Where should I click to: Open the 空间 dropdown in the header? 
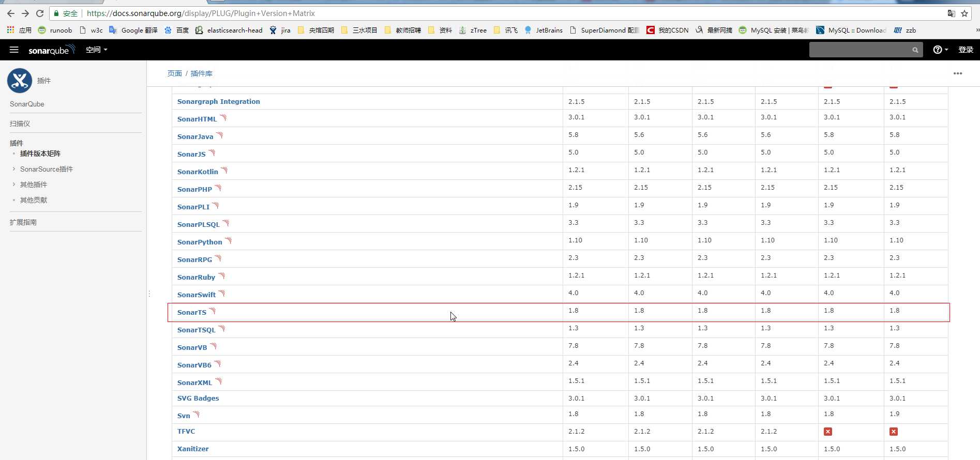coord(97,50)
